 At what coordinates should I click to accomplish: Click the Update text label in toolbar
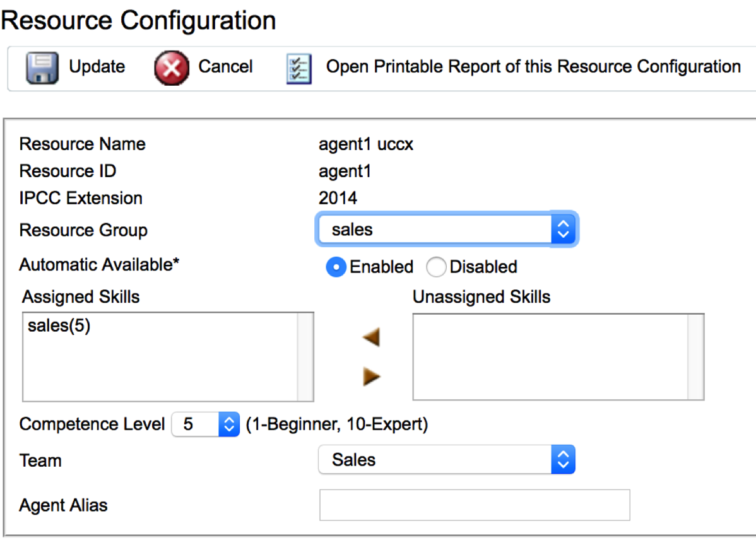pos(97,67)
